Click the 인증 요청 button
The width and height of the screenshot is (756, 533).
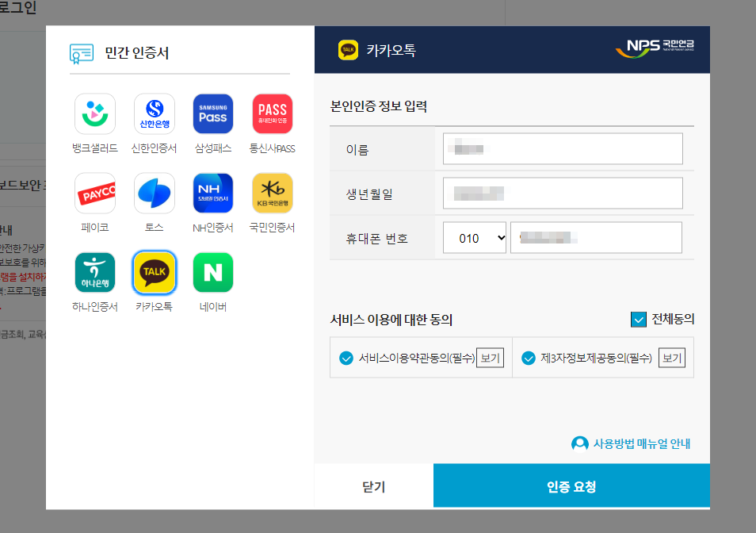572,485
